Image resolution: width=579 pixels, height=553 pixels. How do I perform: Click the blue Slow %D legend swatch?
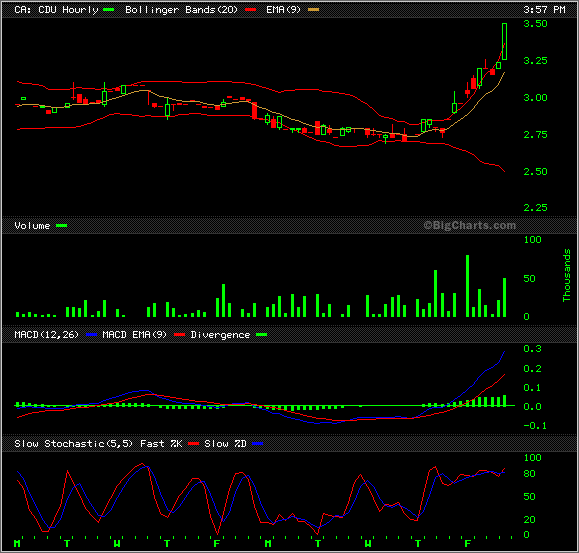[x=257, y=443]
